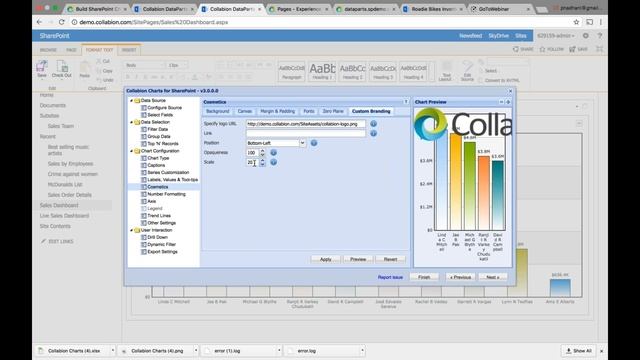The height and width of the screenshot is (360, 640).
Task: Open Margin & Padding tab
Action: coord(278,111)
